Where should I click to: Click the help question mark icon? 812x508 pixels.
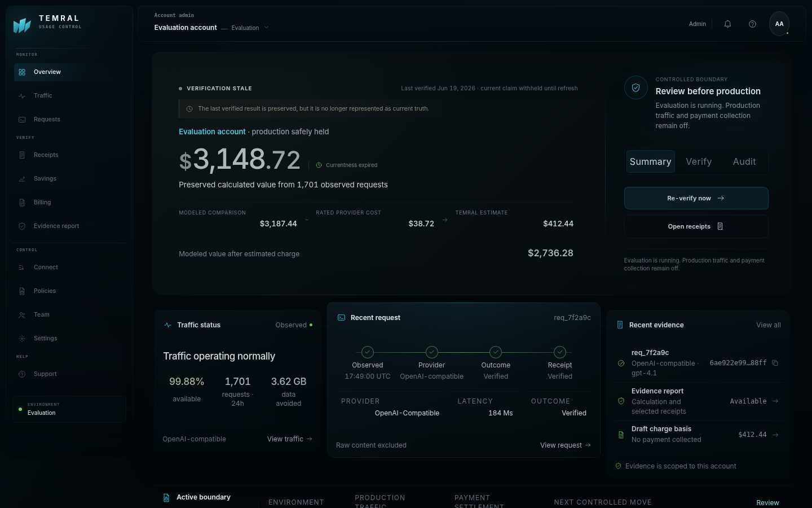pos(752,24)
